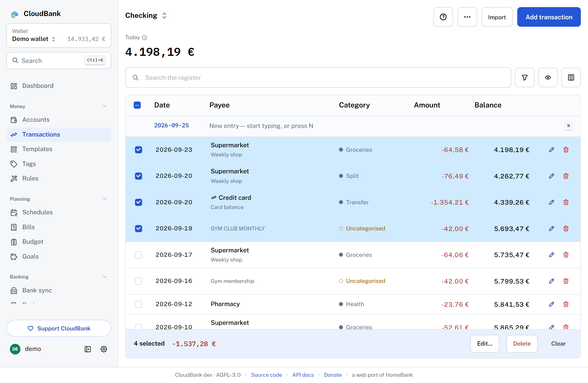Collapse the Banking section
This screenshot has width=588, height=383.
pyautogui.click(x=105, y=277)
